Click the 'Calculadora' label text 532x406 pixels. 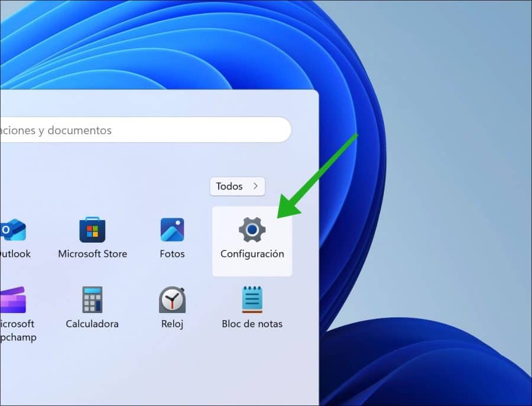click(x=92, y=324)
